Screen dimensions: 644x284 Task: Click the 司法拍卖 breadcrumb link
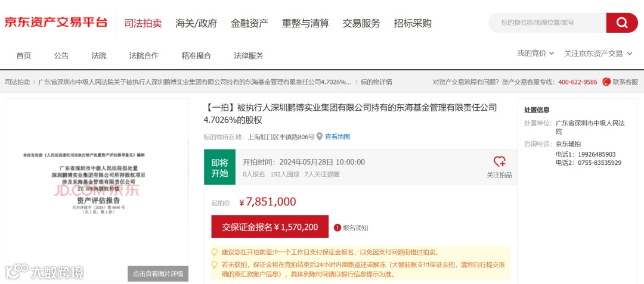coord(17,82)
